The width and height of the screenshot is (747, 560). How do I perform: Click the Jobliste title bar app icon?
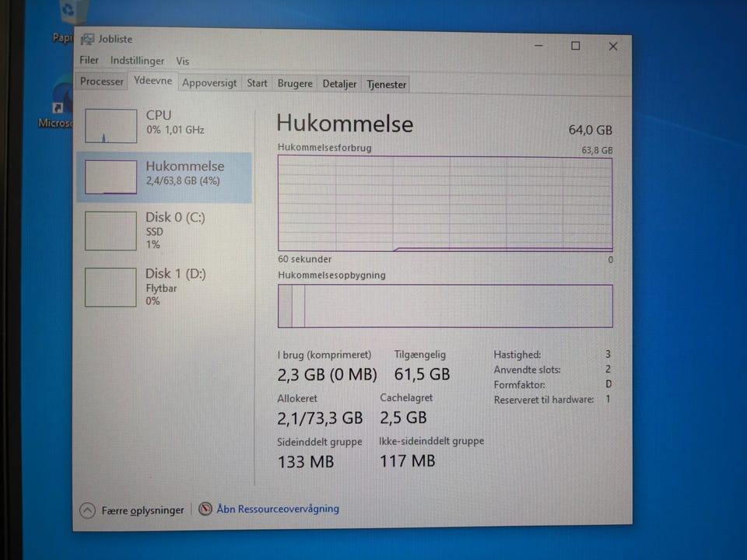click(x=87, y=39)
